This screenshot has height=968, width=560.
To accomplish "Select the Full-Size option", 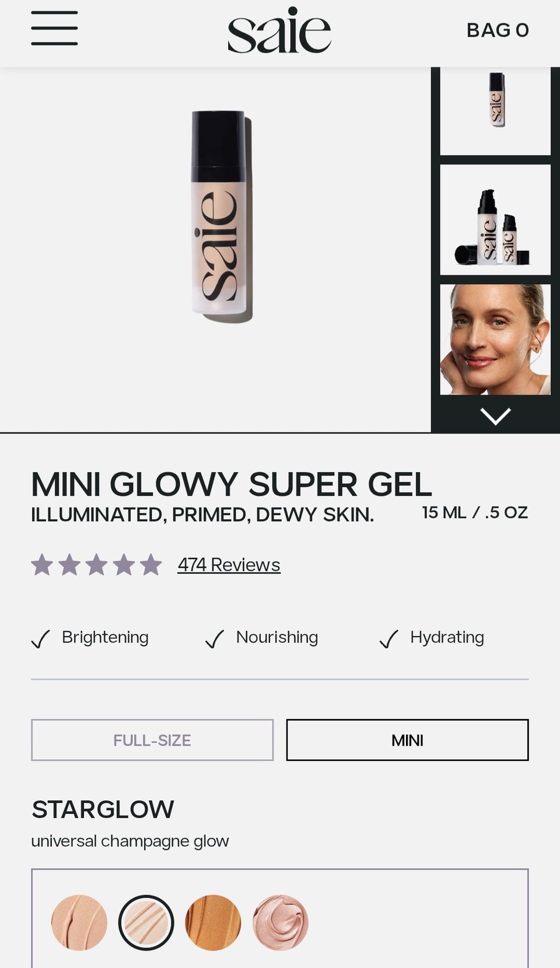I will coord(152,740).
